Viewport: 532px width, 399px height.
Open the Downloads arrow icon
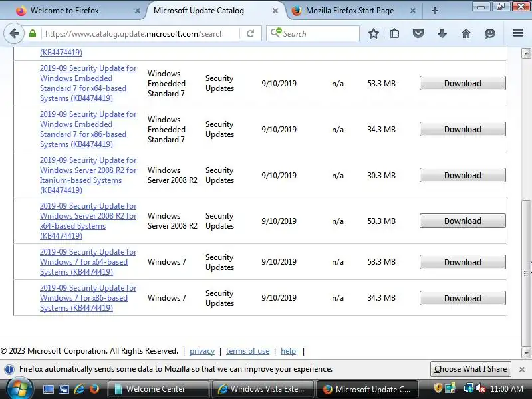coord(442,34)
